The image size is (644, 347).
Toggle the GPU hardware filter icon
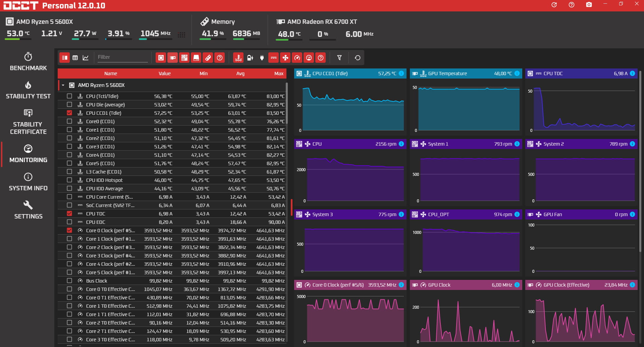click(173, 58)
